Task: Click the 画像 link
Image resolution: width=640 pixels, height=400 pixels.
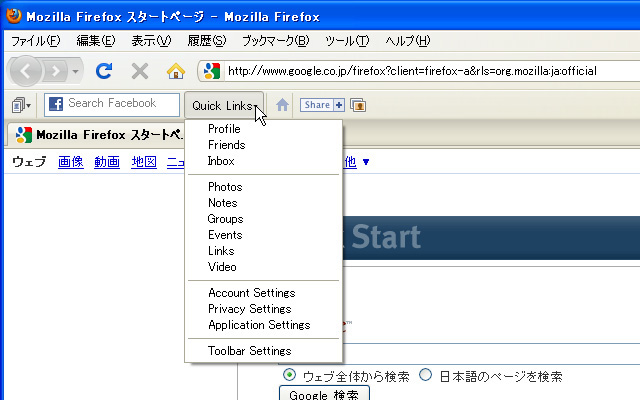Action: [x=71, y=162]
